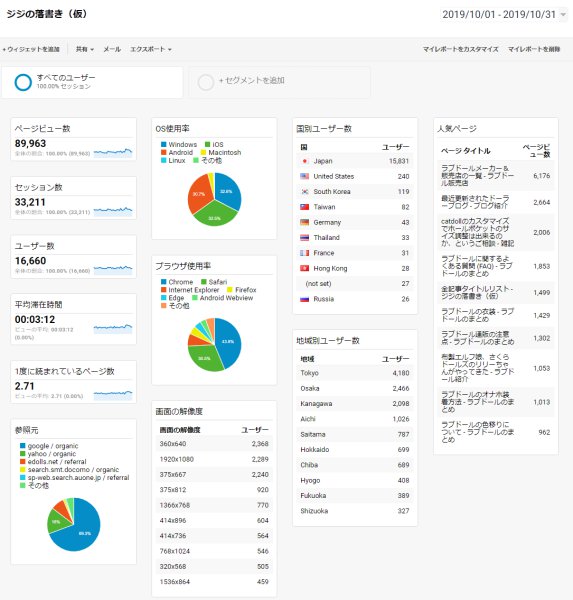Click the Windows blue legend swatch
573x600 pixels.
pyautogui.click(x=163, y=144)
